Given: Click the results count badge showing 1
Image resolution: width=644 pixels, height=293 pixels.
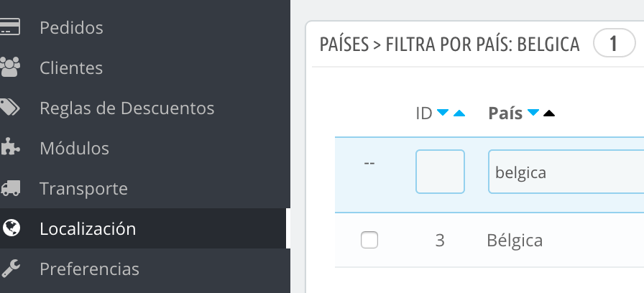Looking at the screenshot, I should coord(614,42).
